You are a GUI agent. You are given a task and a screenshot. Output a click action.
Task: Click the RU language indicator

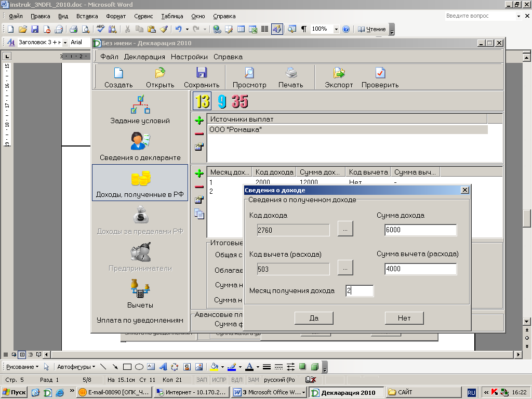click(471, 393)
